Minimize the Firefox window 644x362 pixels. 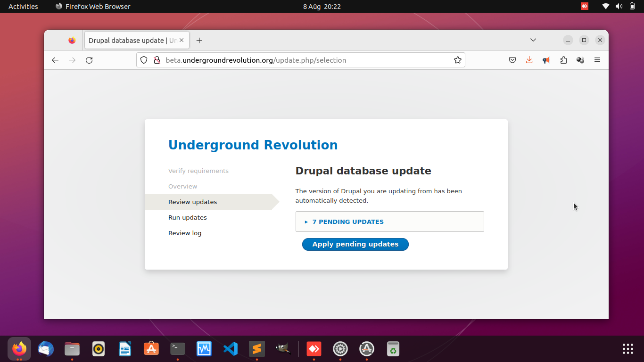coord(568,40)
